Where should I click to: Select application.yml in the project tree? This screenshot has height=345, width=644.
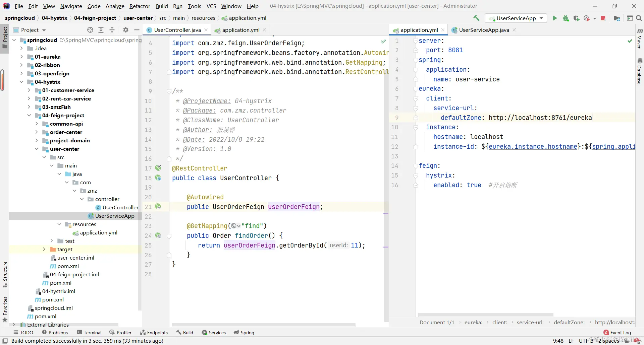coord(98,232)
